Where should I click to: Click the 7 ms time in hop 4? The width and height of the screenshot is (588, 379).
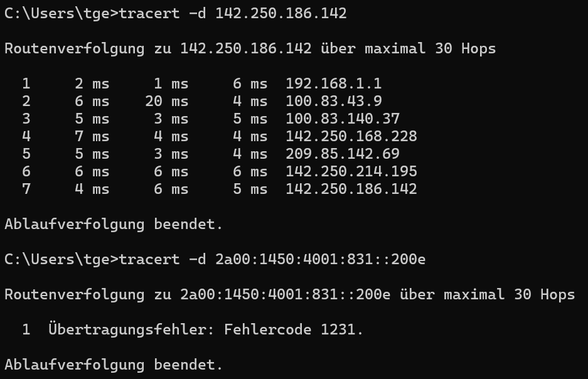coord(92,136)
